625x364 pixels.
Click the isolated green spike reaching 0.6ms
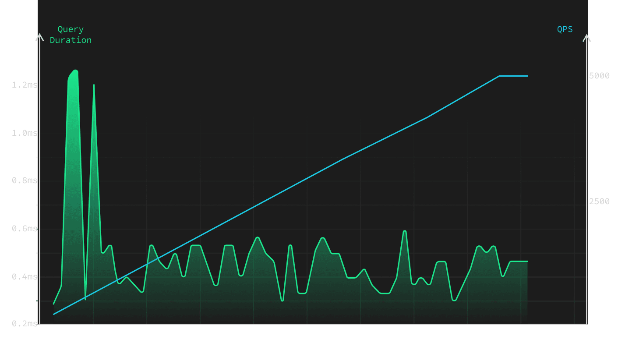tap(405, 231)
